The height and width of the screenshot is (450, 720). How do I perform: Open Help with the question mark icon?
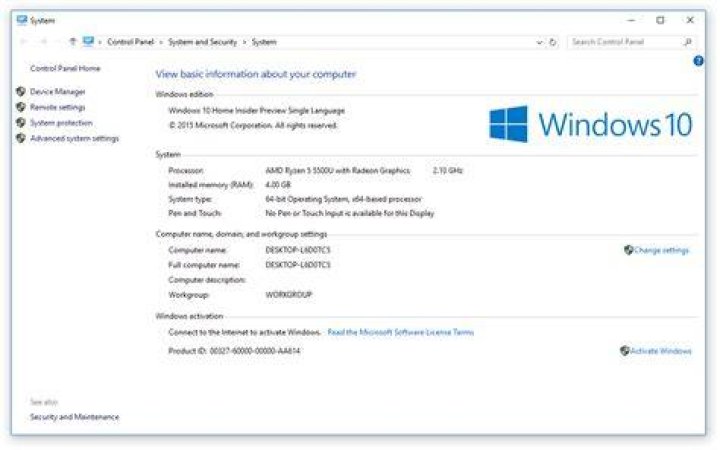698,61
